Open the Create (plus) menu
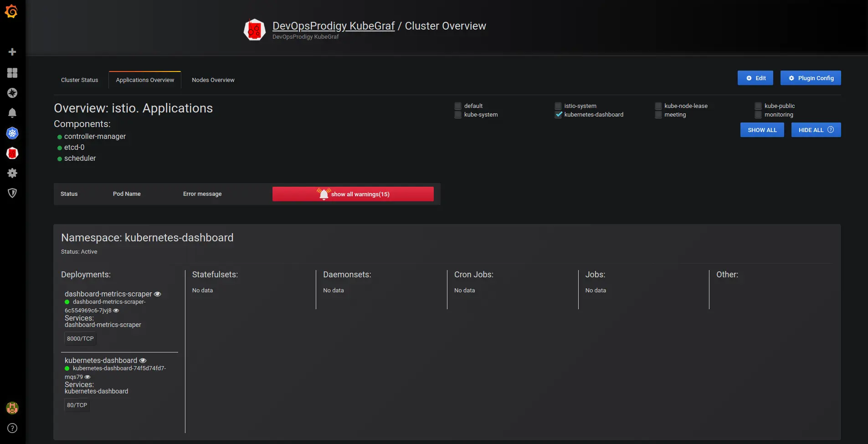The width and height of the screenshot is (868, 444). 12,51
